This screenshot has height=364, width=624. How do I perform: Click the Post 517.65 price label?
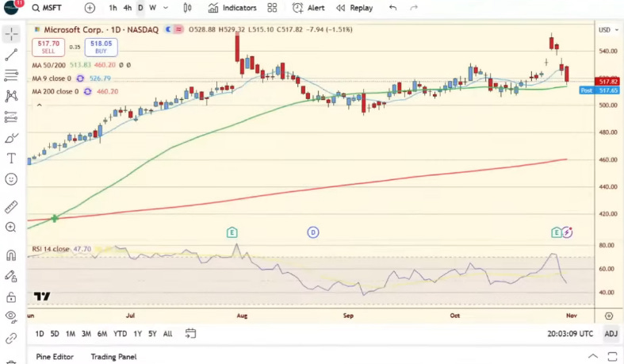pos(599,90)
